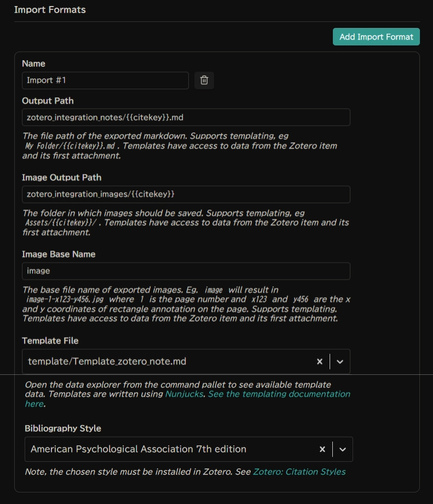The height and width of the screenshot is (504, 433).
Task: Click the Template File label
Action: pyautogui.click(x=50, y=340)
